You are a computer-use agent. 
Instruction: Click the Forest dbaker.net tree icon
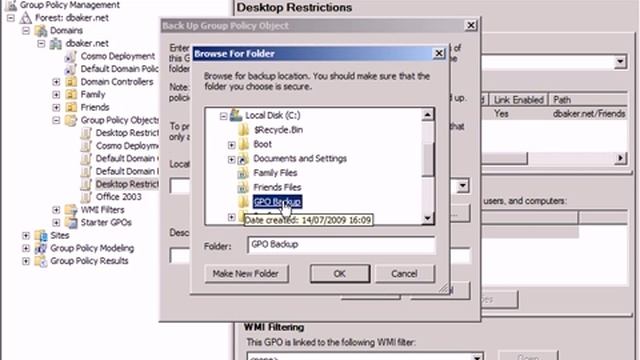pyautogui.click(x=26, y=18)
